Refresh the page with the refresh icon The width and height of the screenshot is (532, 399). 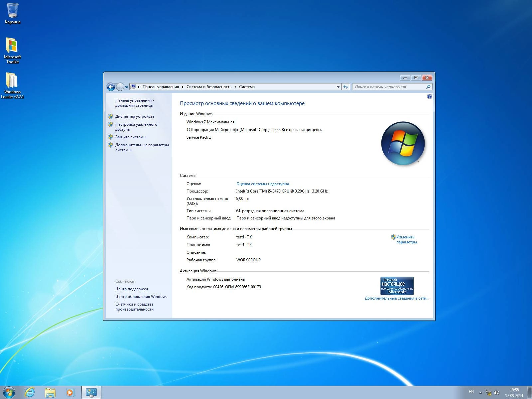point(346,87)
